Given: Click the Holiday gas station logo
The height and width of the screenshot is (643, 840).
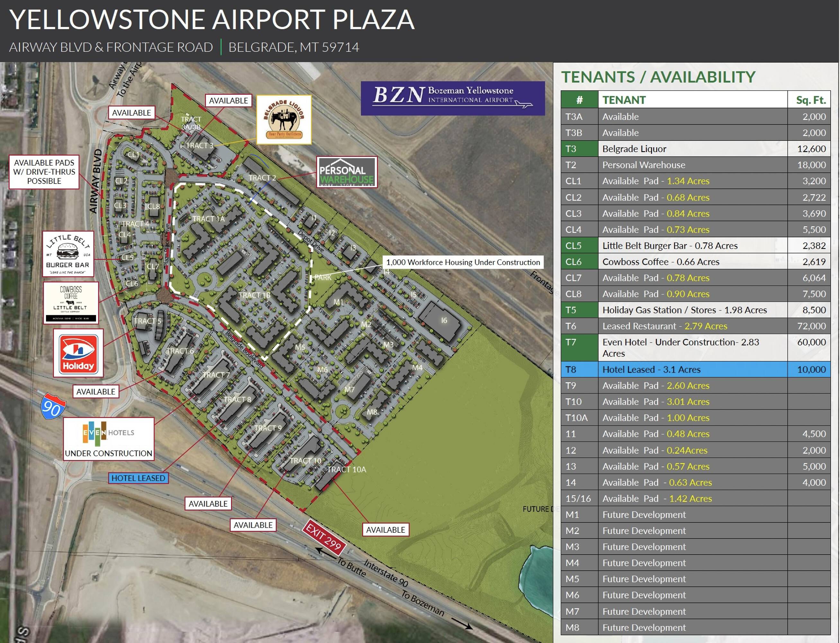Looking at the screenshot, I should [x=78, y=353].
